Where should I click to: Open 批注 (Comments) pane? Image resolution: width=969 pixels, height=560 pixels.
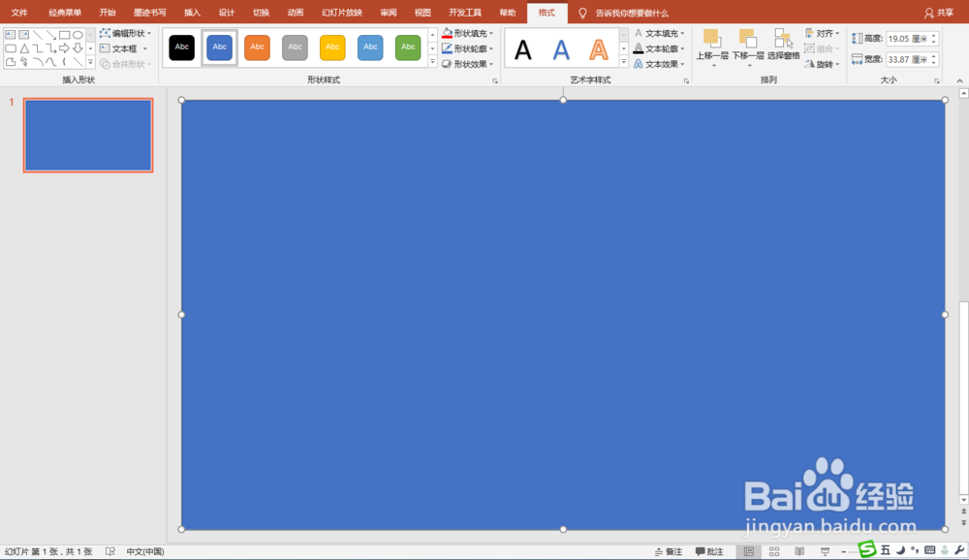[709, 551]
